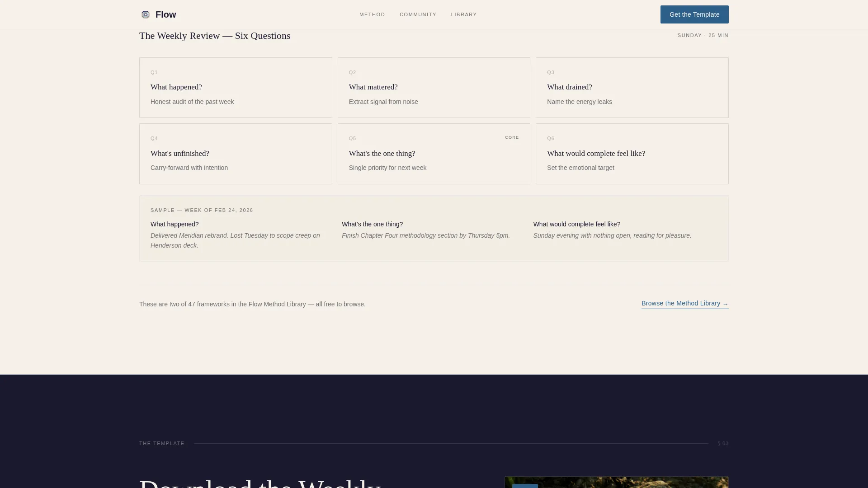Click 'Honest audit of the past week' text
The width and height of the screenshot is (868, 488).
(192, 102)
